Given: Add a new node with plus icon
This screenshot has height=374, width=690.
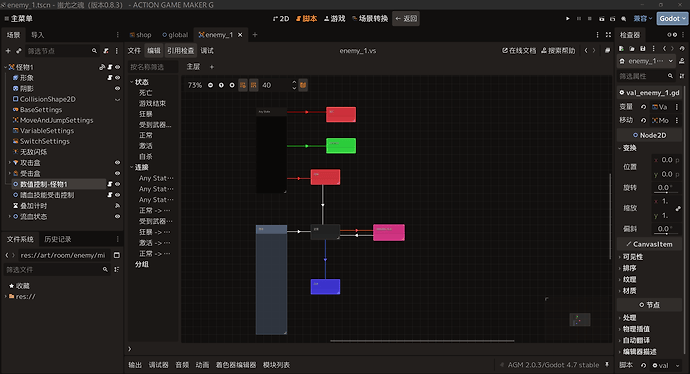Looking at the screenshot, I should pos(8,51).
